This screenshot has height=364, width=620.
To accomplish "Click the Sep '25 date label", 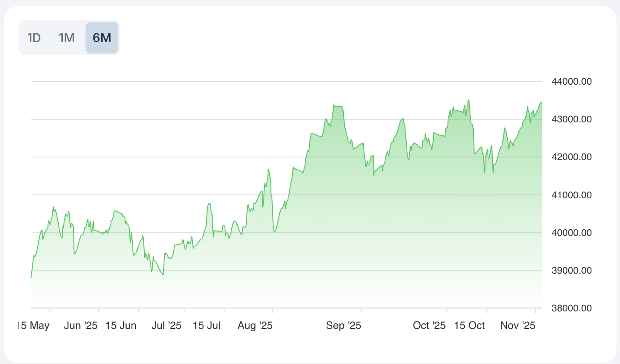I will (344, 325).
